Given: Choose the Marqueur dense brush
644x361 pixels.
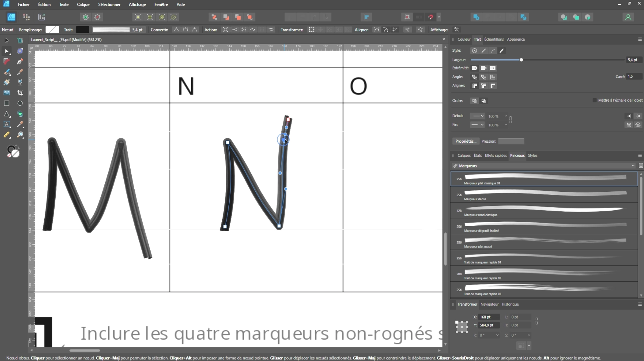Looking at the screenshot, I should [544, 195].
